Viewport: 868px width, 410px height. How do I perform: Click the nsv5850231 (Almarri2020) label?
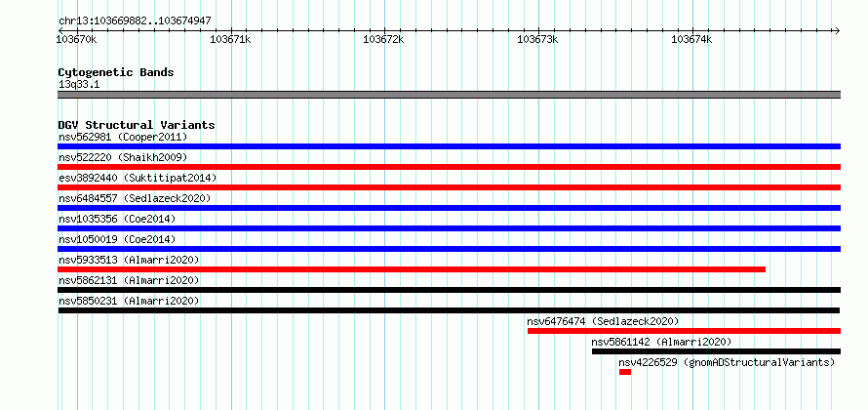(x=129, y=301)
